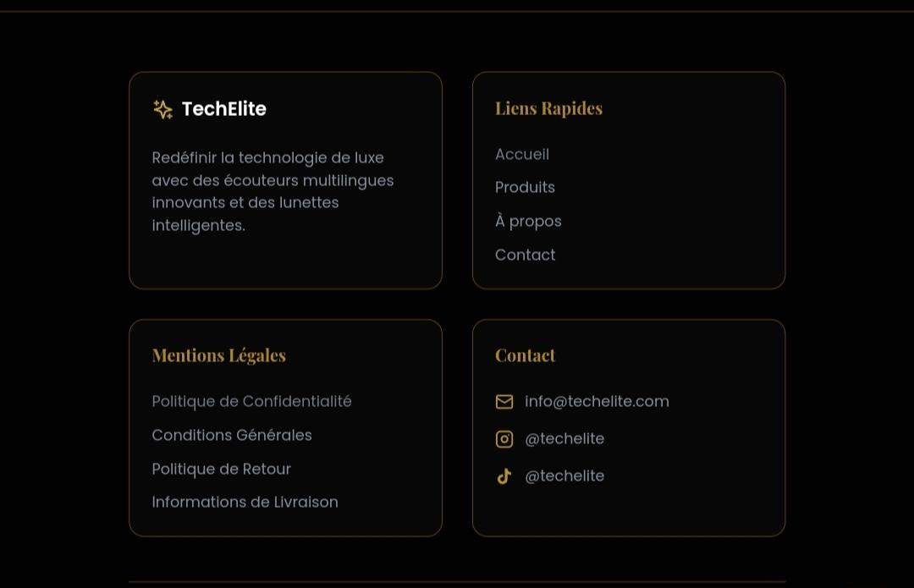Click the TechElite sparkle logo icon
Viewport: 914px width, 588px height.
point(162,109)
